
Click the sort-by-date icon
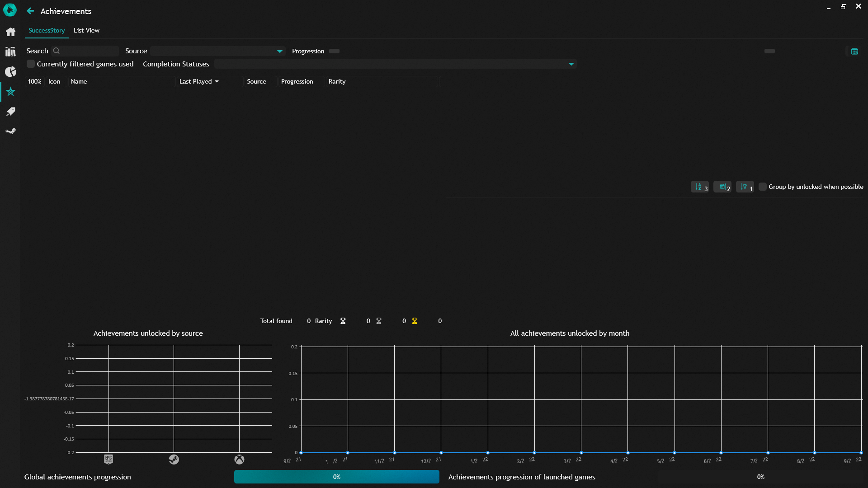(722, 187)
